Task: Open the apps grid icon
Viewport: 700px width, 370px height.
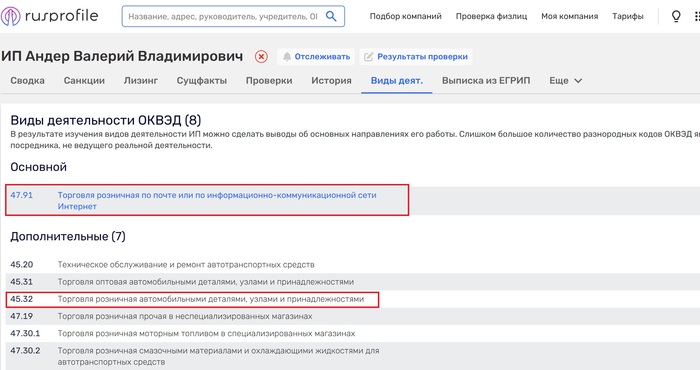Action: [x=697, y=16]
